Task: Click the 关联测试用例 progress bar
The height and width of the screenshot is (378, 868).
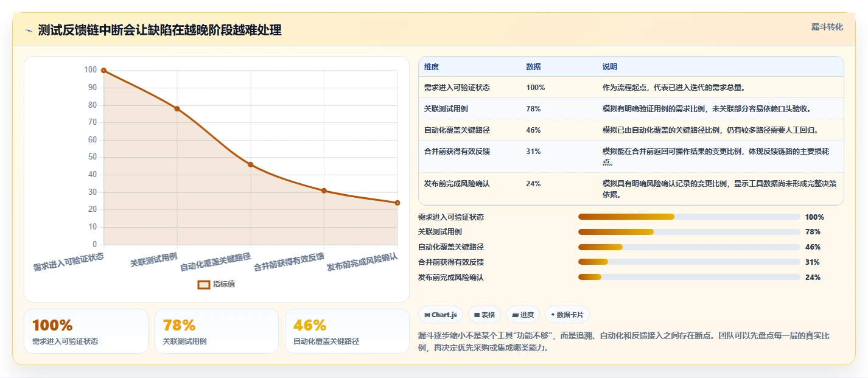Action: coord(689,232)
